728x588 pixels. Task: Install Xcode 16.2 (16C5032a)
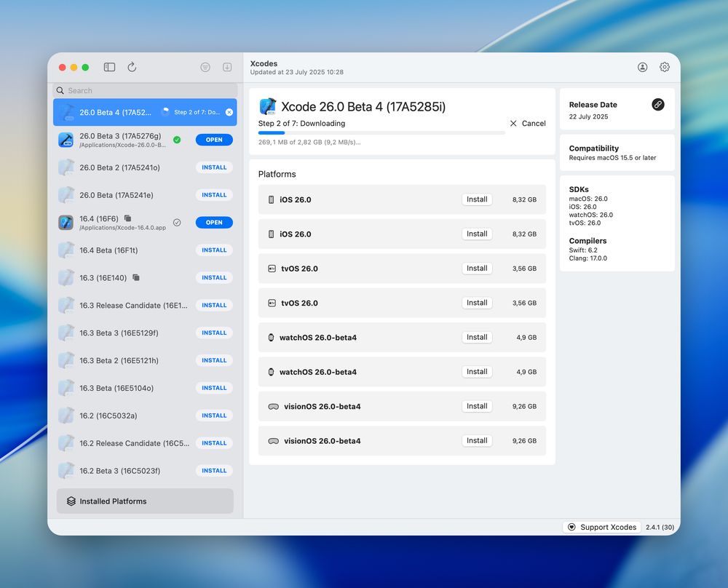[214, 416]
